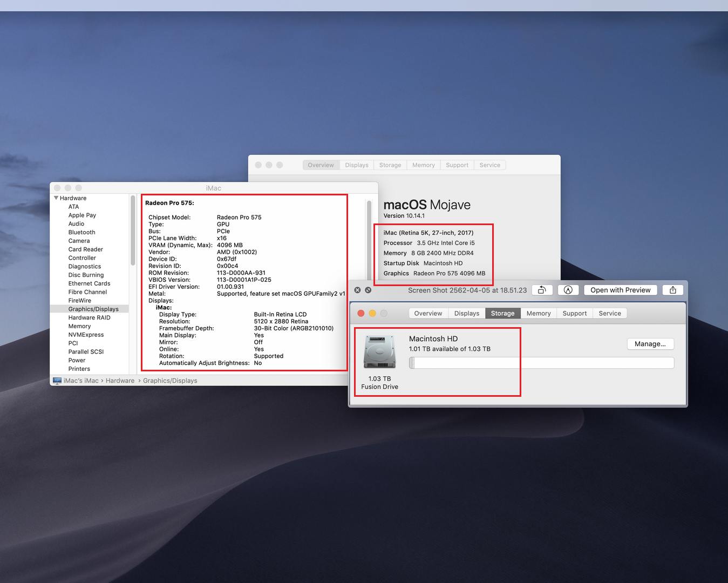Click the VRAM value 4096 MB

click(x=230, y=245)
